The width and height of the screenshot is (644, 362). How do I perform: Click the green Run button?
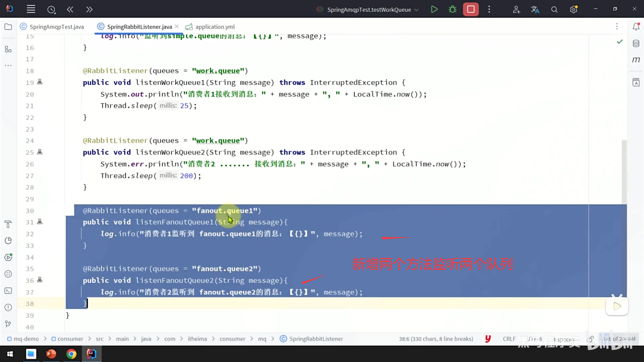click(434, 9)
